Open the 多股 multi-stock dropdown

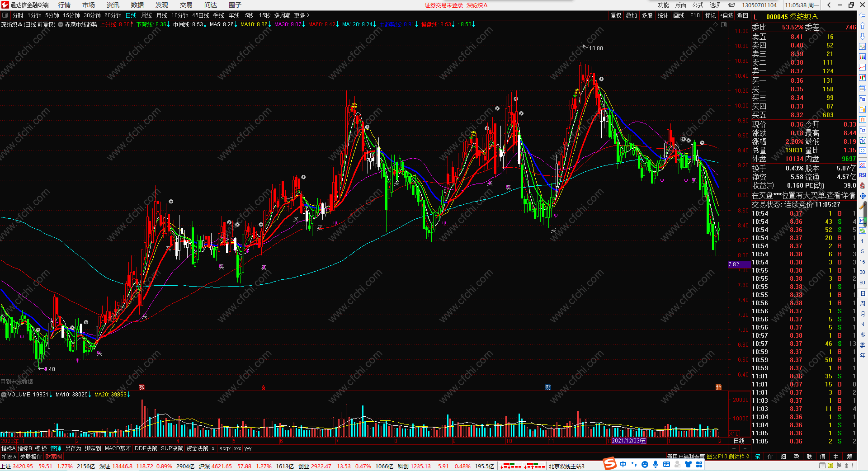tap(647, 15)
